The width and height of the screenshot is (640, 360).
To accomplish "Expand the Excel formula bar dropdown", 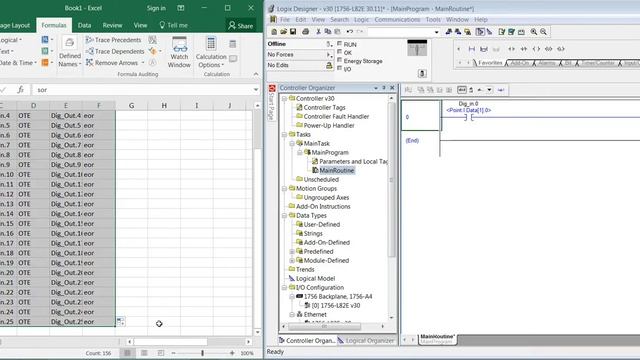I will pyautogui.click(x=256, y=90).
